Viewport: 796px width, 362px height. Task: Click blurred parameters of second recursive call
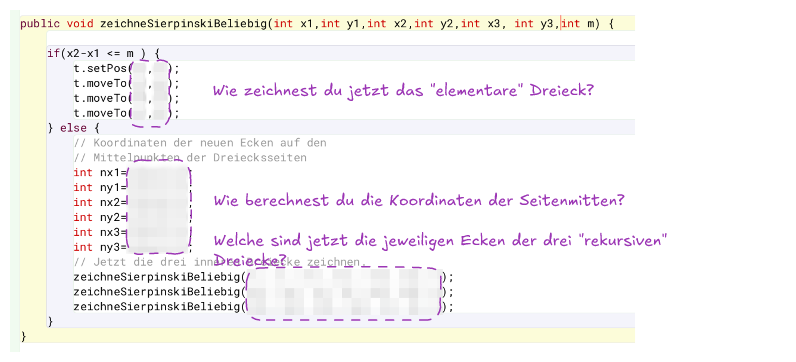click(x=344, y=292)
